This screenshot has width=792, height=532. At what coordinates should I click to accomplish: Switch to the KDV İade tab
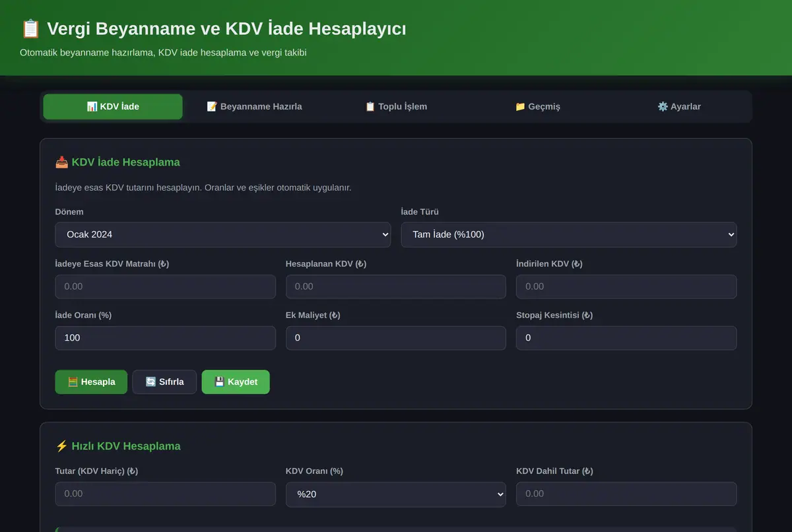tap(113, 106)
